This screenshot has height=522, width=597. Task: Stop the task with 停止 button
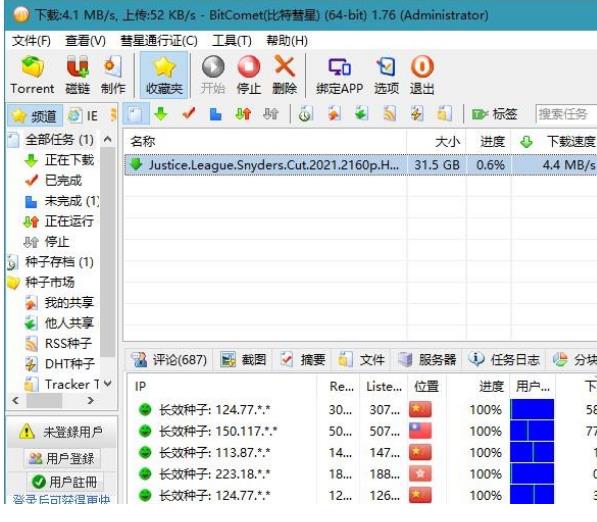tap(249, 75)
